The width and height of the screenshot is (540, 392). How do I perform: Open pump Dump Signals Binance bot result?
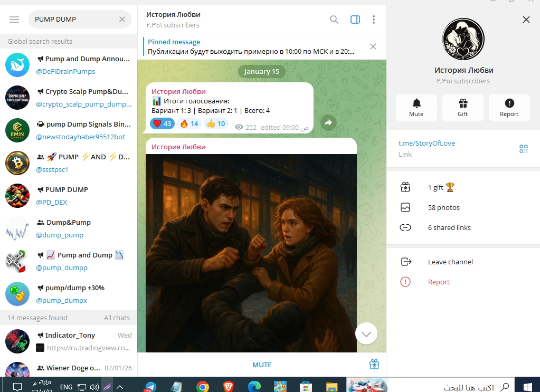[x=69, y=130]
